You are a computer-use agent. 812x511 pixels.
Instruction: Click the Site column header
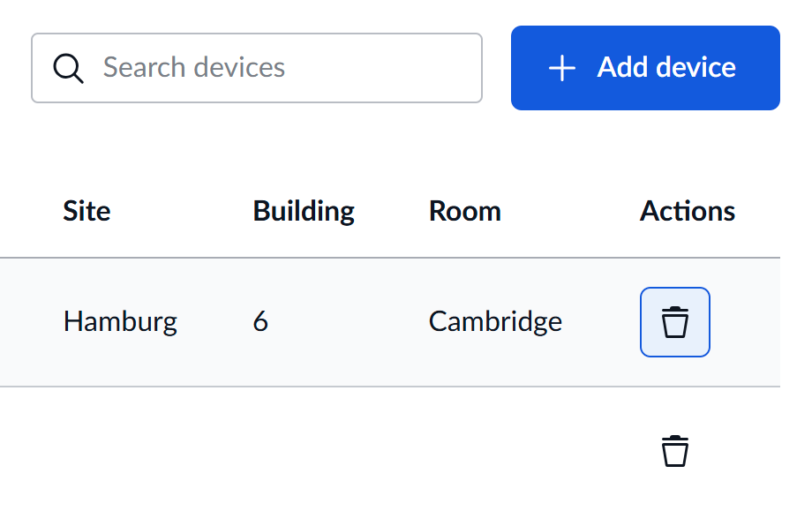click(86, 211)
